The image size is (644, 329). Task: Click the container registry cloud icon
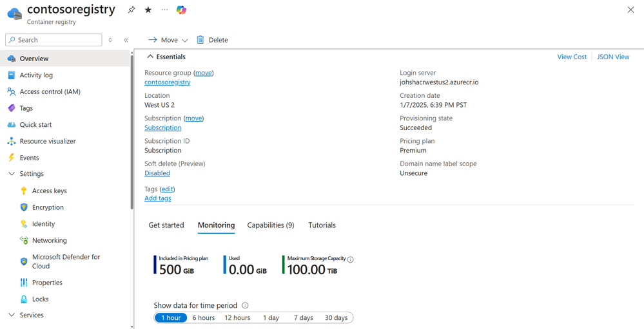click(14, 14)
